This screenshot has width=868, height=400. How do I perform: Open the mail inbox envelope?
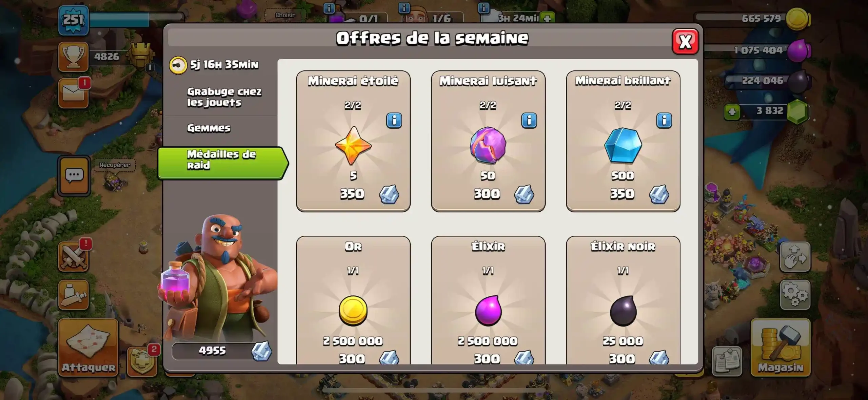(74, 93)
